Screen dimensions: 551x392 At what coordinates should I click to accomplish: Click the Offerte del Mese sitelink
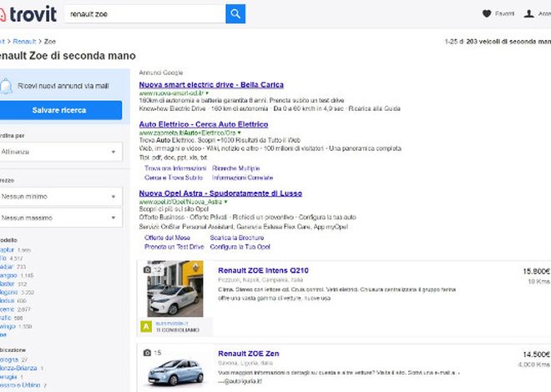(167, 238)
